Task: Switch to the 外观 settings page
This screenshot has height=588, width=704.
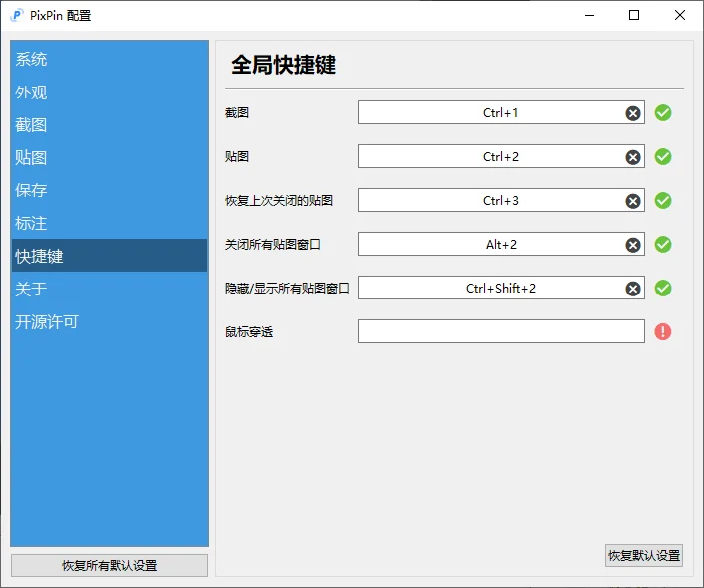Action: pos(32,93)
